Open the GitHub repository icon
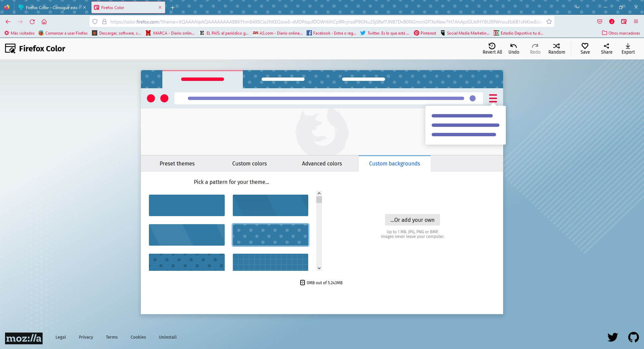Screen dimensions: 644x349 coord(633,337)
